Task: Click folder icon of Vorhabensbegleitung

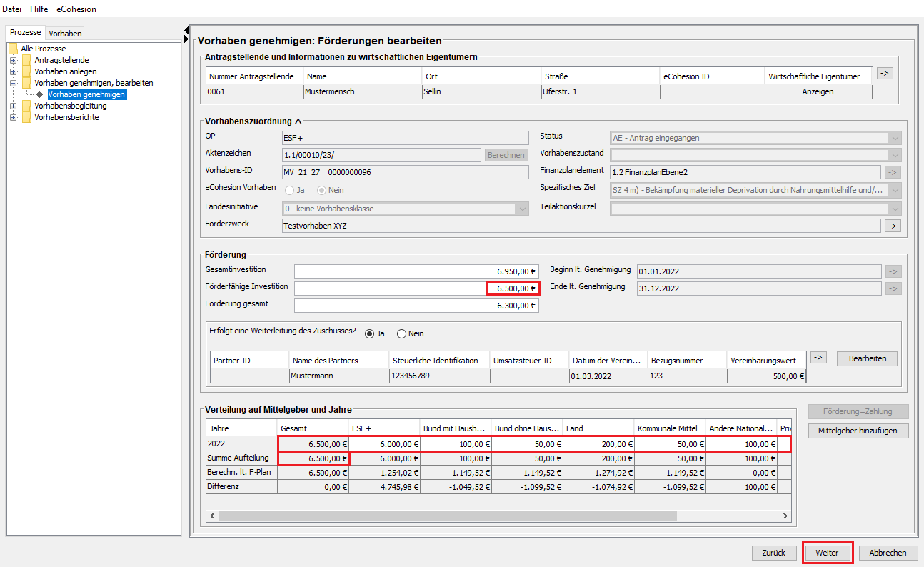Action: pyautogui.click(x=26, y=106)
